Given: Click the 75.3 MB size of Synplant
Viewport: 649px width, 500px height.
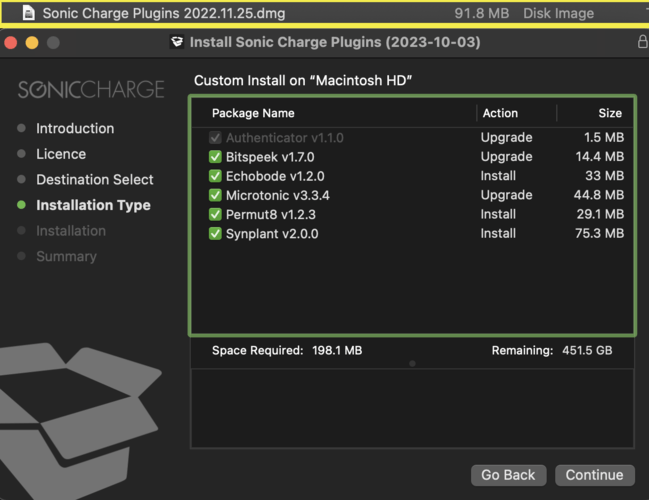Looking at the screenshot, I should click(599, 233).
